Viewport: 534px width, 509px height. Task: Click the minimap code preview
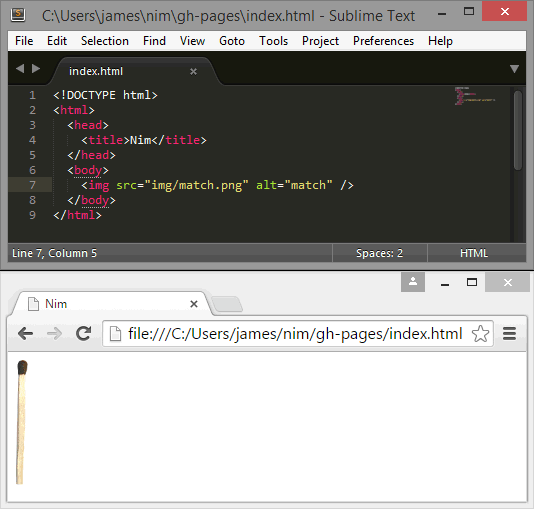click(475, 96)
